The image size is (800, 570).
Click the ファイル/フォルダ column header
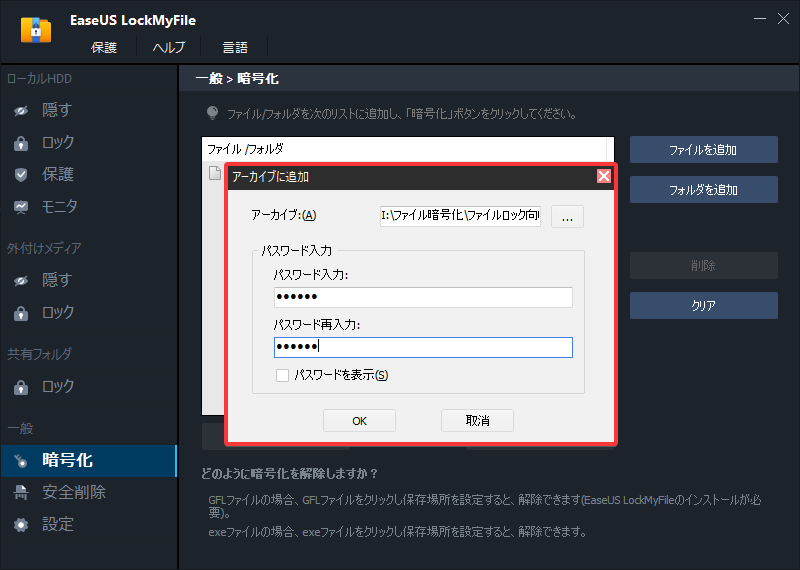[x=404, y=150]
